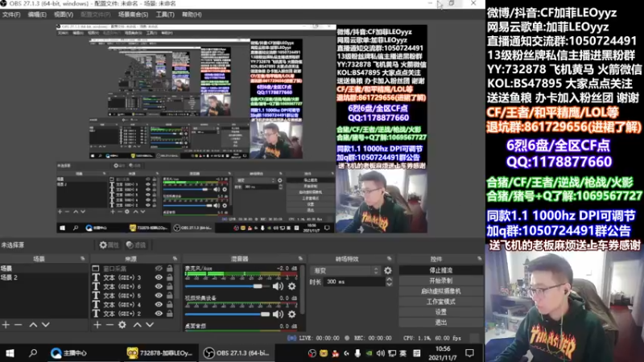This screenshot has width=644, height=362.
Task: Undock the 混音器 panel with its float icon
Action: point(300,258)
